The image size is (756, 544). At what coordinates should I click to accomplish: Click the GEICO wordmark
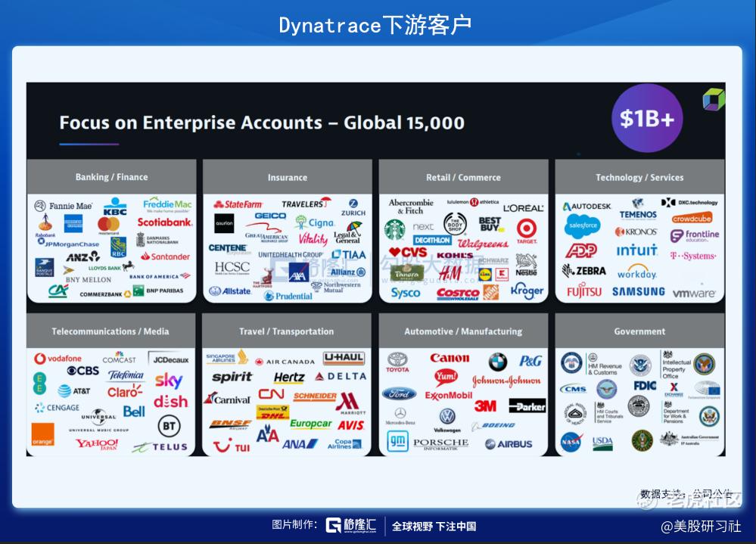pyautogui.click(x=270, y=216)
